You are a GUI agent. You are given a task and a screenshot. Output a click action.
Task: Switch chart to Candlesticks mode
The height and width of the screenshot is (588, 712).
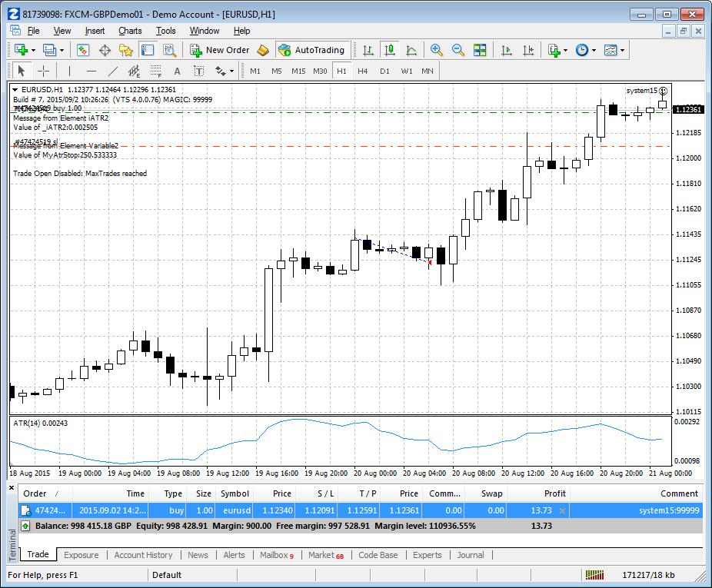coord(390,50)
